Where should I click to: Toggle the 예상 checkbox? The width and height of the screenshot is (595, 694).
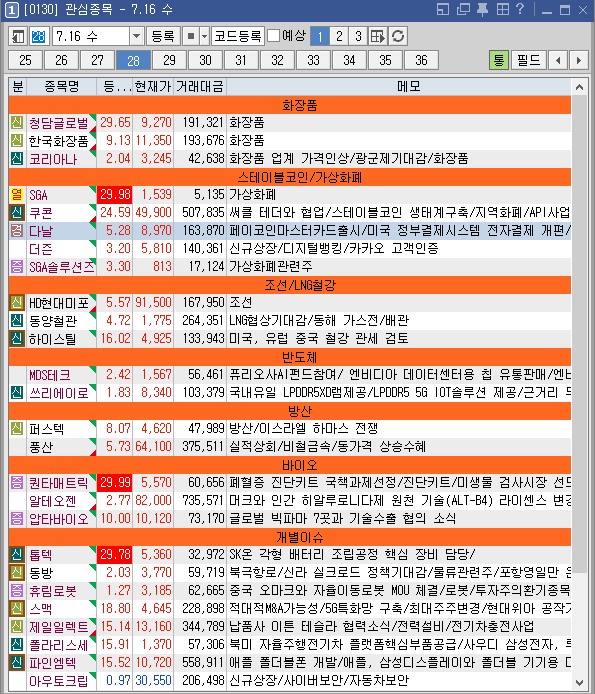coord(274,36)
